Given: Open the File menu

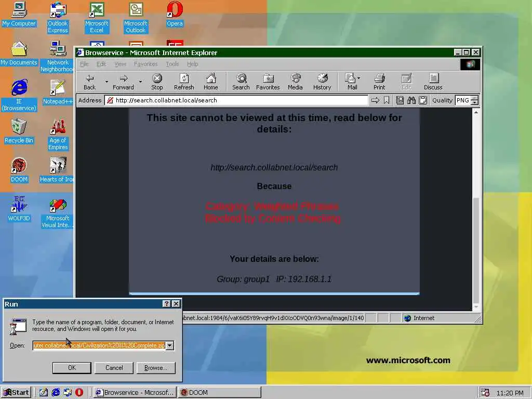Looking at the screenshot, I should 84,64.
